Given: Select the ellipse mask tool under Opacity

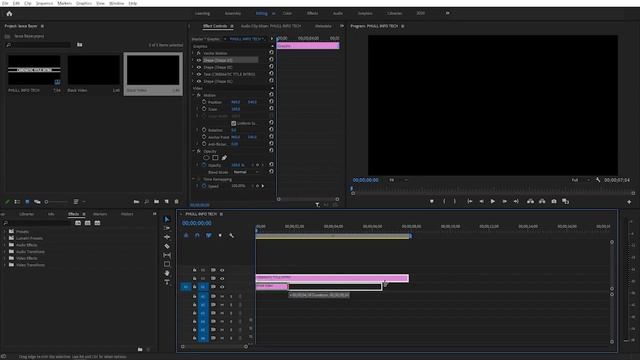Looking at the screenshot, I should 206,158.
